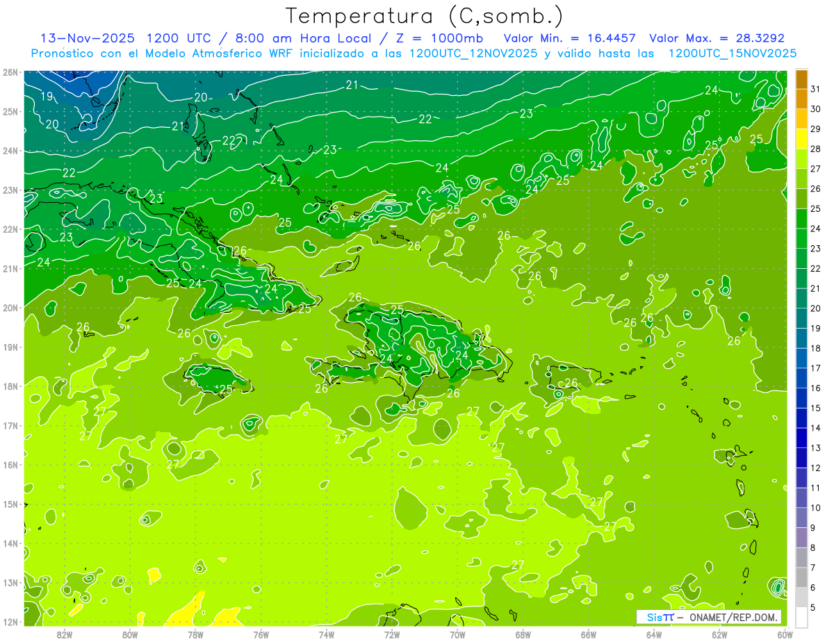Viewport: 834px width, 644px height.
Task: Click the '13' label on the color scale
Action: 816,448
